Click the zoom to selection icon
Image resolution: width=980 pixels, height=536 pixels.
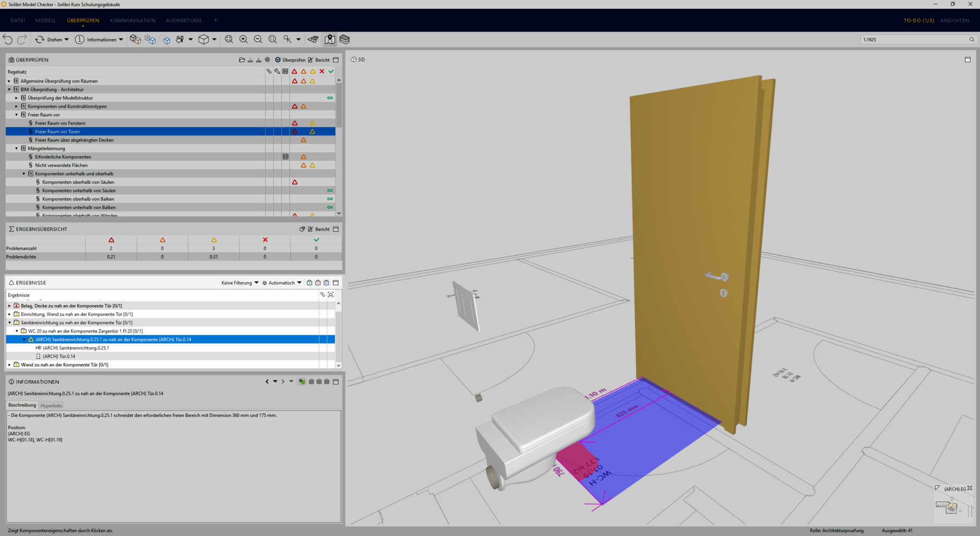click(x=272, y=39)
